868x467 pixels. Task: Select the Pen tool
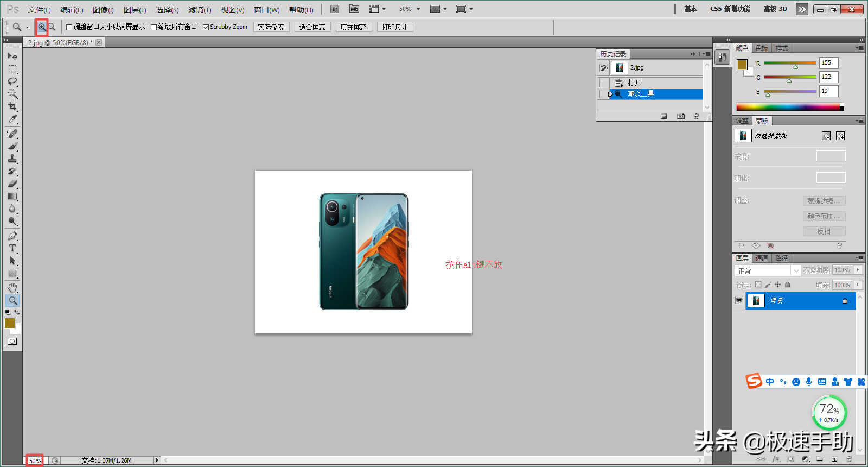tap(12, 236)
